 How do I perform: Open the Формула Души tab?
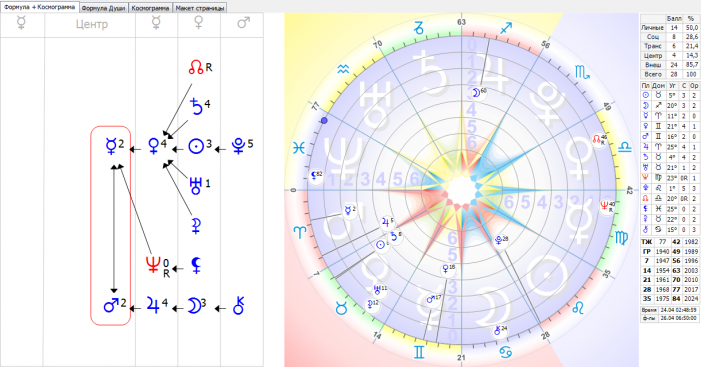pos(104,8)
